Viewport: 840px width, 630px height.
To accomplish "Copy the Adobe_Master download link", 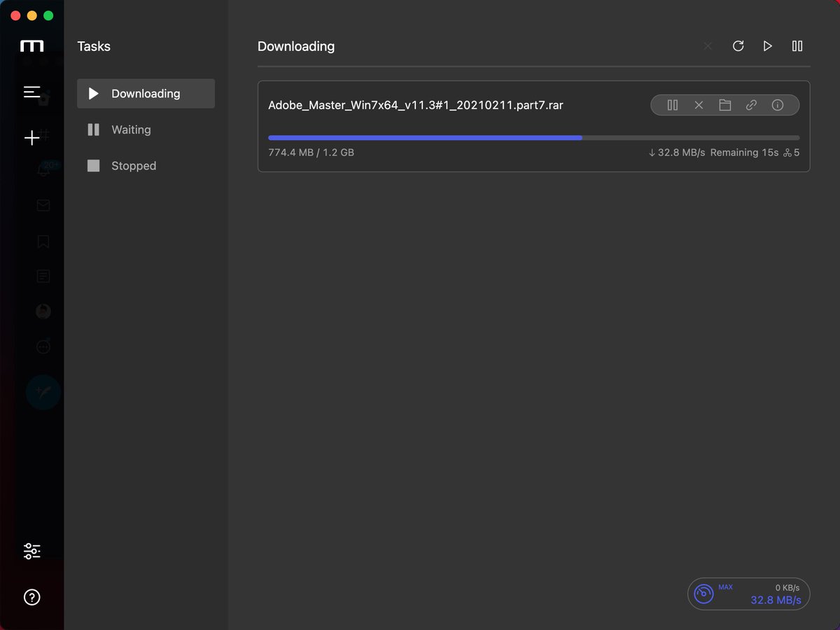I will 751,105.
